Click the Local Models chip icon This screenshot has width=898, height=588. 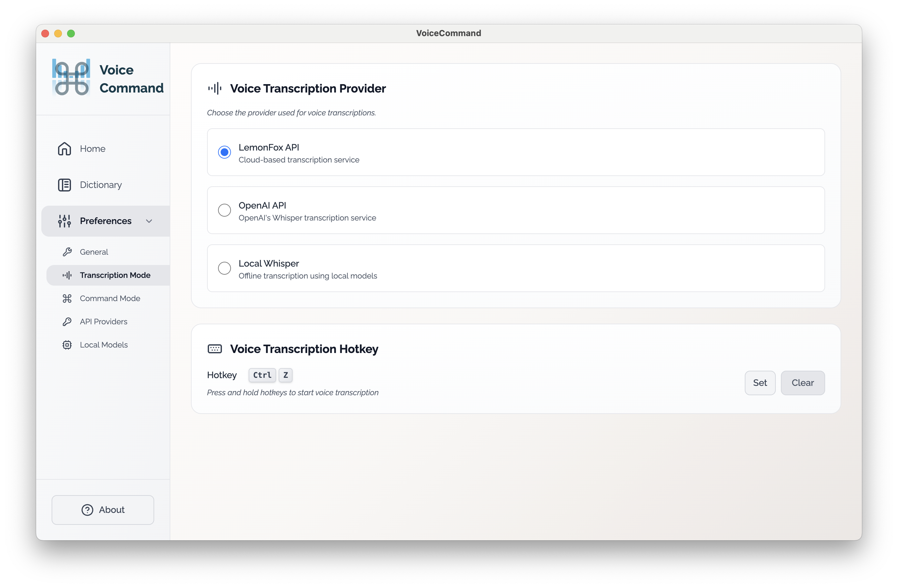click(x=67, y=345)
